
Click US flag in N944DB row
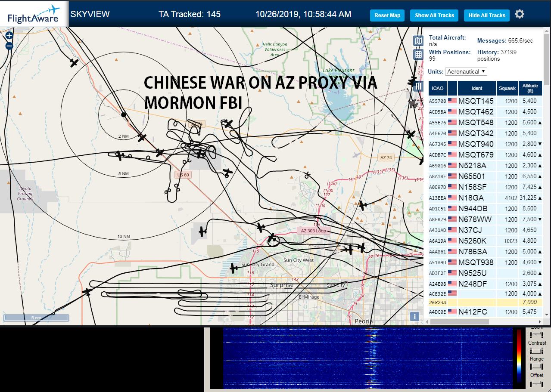[x=452, y=209]
